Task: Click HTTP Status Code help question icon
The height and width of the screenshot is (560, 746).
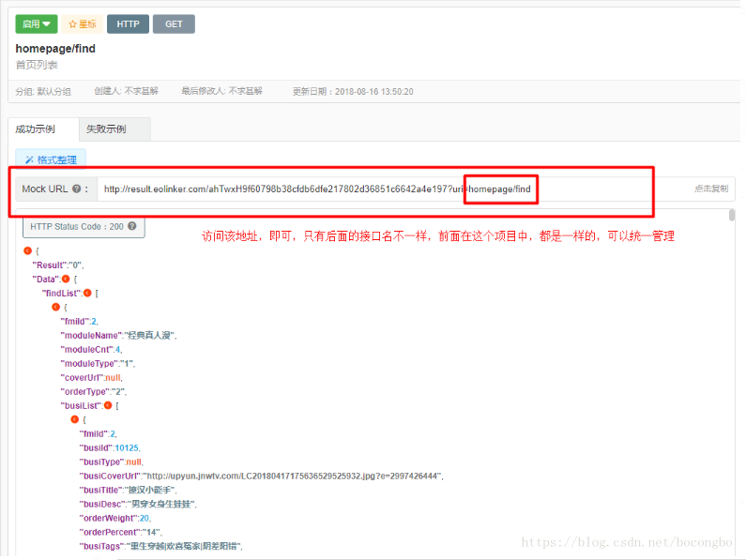Action: tap(132, 226)
